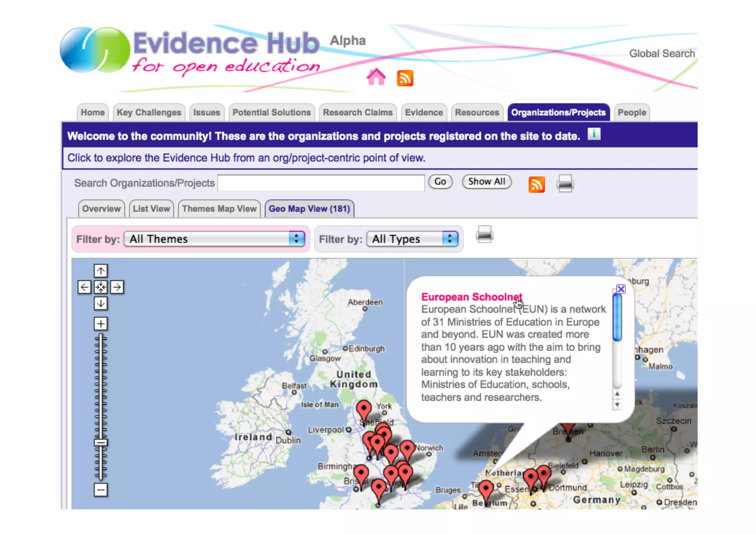Select Geo Map View (181) tab
The width and height of the screenshot is (756, 534).
point(309,209)
